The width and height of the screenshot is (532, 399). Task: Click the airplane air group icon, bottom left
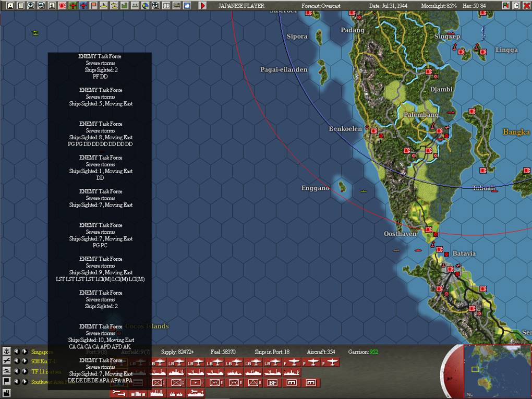point(6,361)
